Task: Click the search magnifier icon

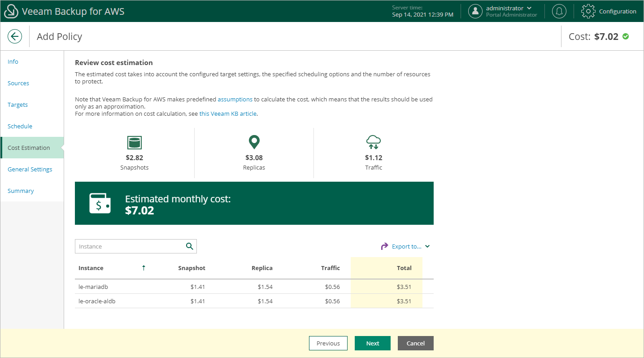Action: pyautogui.click(x=190, y=246)
